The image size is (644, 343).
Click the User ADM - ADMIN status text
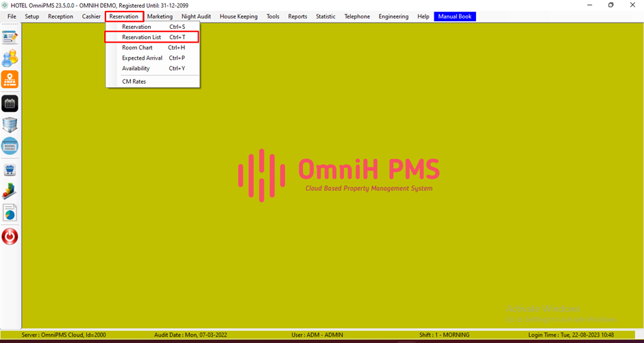click(317, 335)
